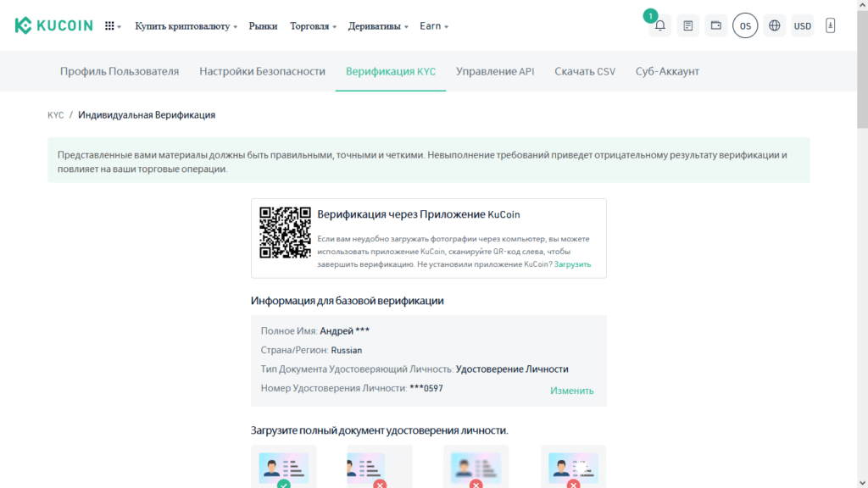Open the apps grid next to KuCoin logo
The image size is (868, 488).
click(108, 25)
